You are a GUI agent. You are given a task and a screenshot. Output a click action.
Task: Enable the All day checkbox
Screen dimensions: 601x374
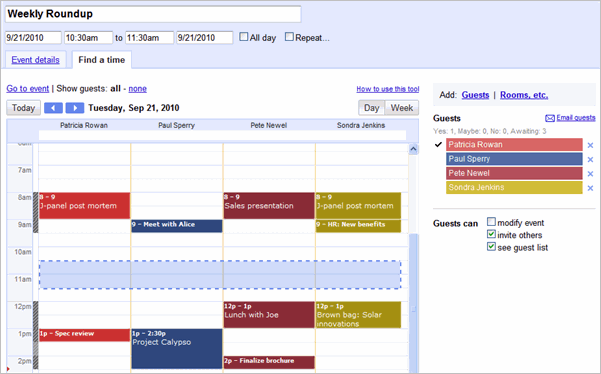[243, 37]
